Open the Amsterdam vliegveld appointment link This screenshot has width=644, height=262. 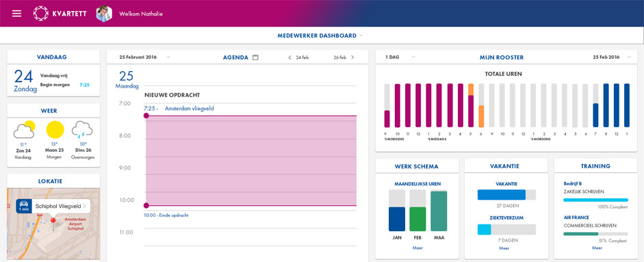pos(189,109)
